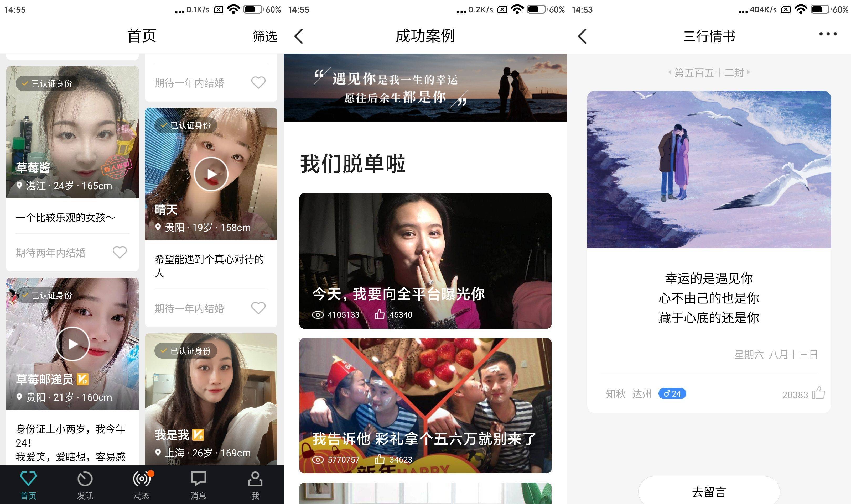
Task: Tap '今天我要向全平台曝光你' video
Action: (x=426, y=258)
